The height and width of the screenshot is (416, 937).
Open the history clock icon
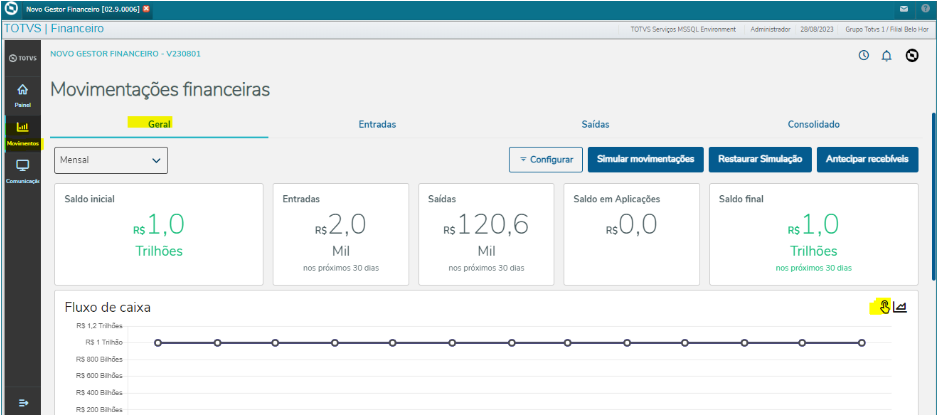[x=863, y=56]
